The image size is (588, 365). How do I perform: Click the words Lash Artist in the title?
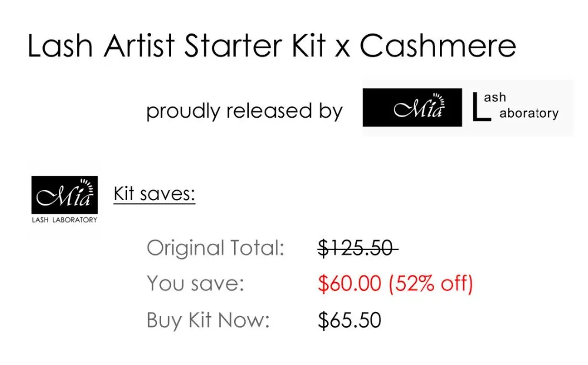point(102,46)
